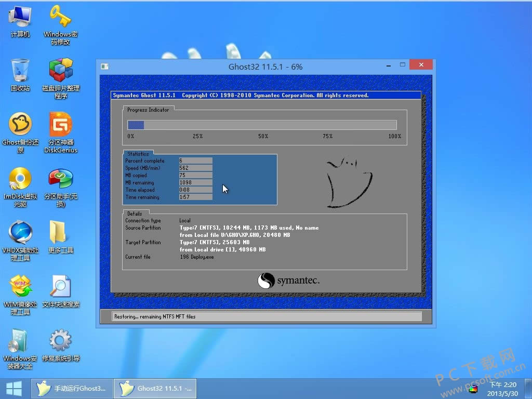Launch Ghost备份还原 desktop icon
Viewport: 532px width, 399px height.
pos(20,125)
